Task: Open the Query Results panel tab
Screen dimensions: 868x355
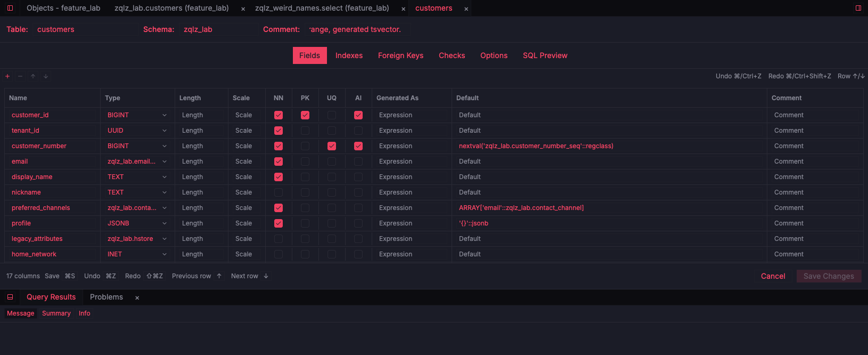Action: pos(51,297)
